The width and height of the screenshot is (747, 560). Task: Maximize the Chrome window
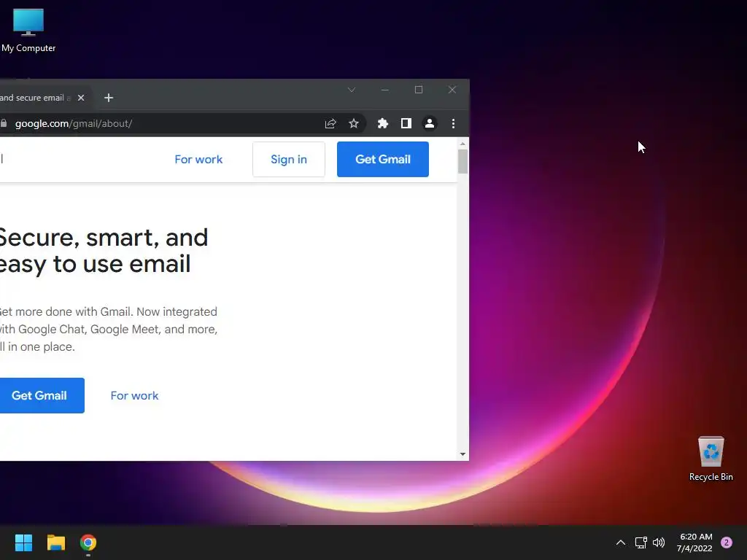point(418,90)
